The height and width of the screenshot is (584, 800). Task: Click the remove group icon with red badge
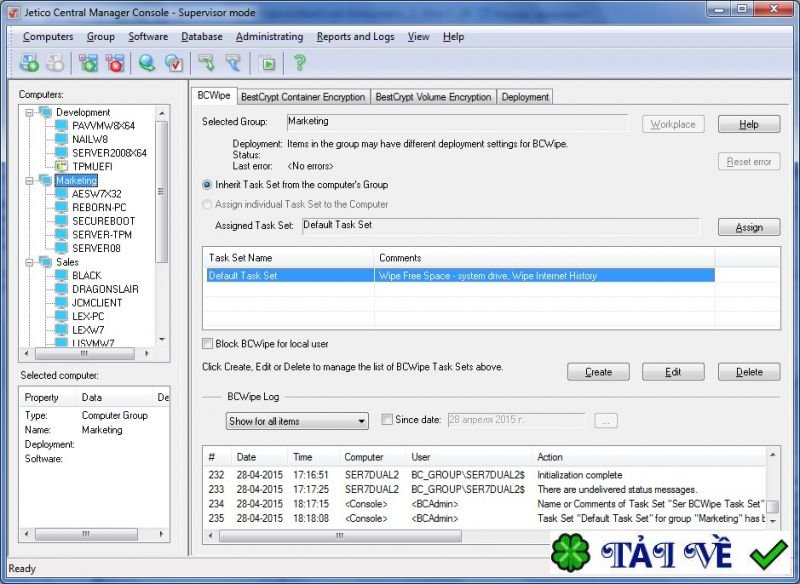(x=115, y=63)
